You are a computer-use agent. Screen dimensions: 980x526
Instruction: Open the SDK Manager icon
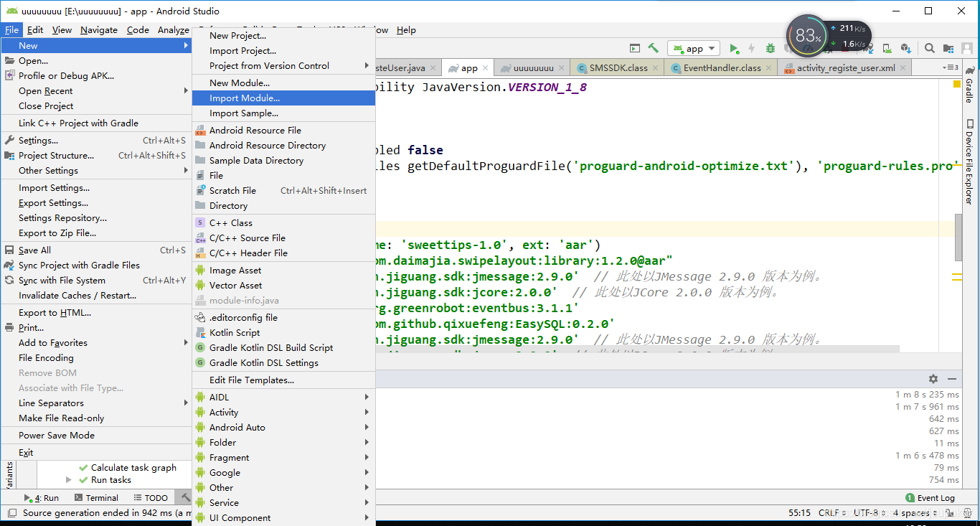pyautogui.click(x=905, y=48)
